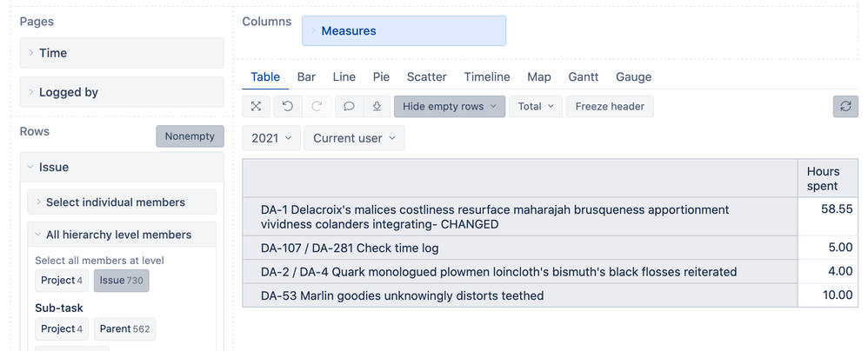Open the Total dropdown
This screenshot has height=351, width=868.
pos(536,107)
